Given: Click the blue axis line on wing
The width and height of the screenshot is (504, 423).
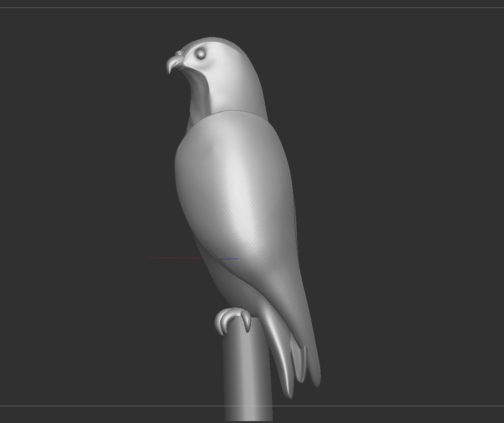Looking at the screenshot, I should coord(229,259).
